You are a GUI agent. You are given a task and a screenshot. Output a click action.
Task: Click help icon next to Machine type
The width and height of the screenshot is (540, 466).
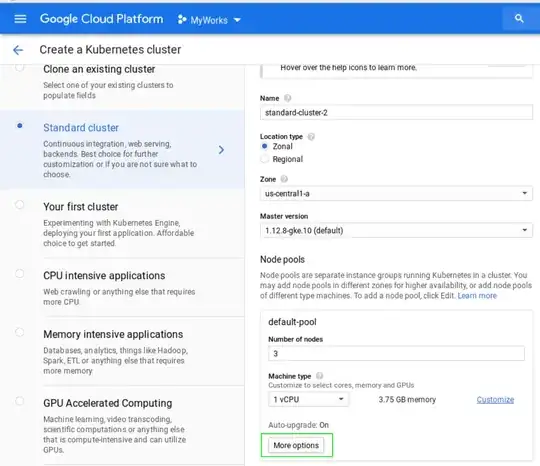[319, 376]
